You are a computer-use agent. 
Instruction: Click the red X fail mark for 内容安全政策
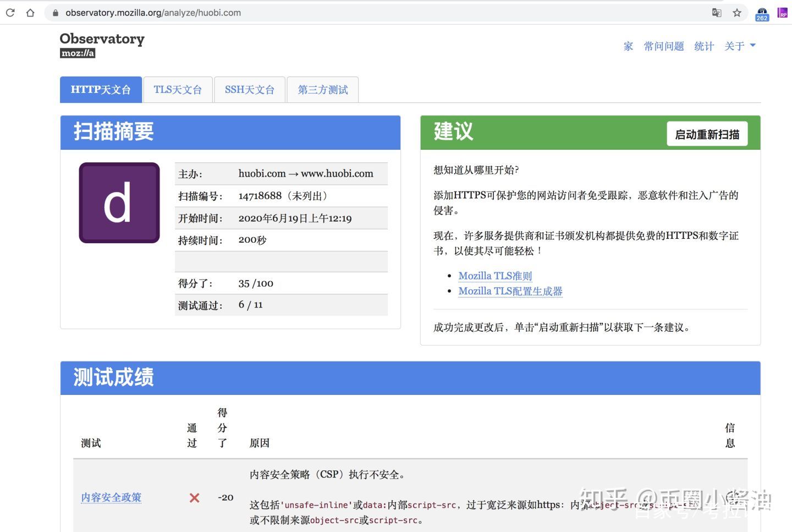pyautogui.click(x=194, y=497)
